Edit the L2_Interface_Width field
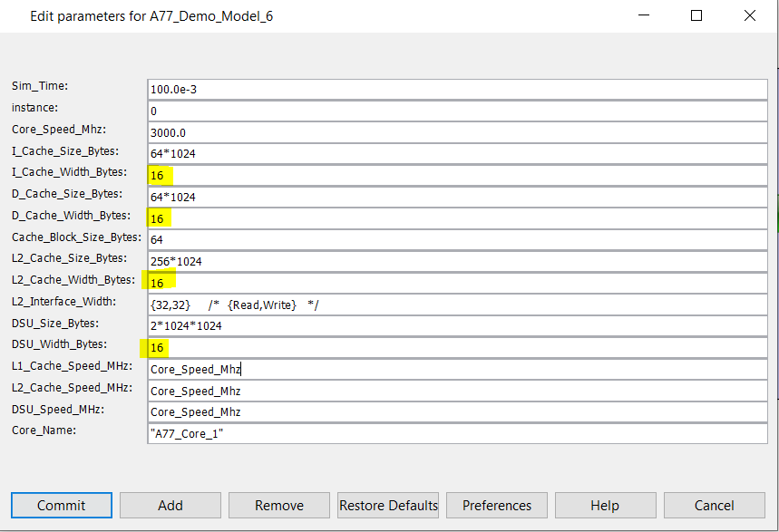 (x=458, y=305)
